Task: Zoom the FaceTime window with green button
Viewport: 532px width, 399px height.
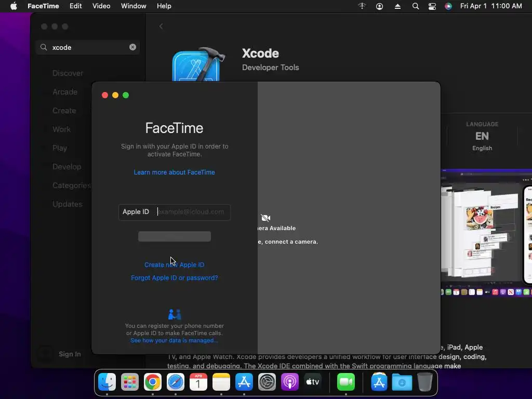Action: coord(126,96)
